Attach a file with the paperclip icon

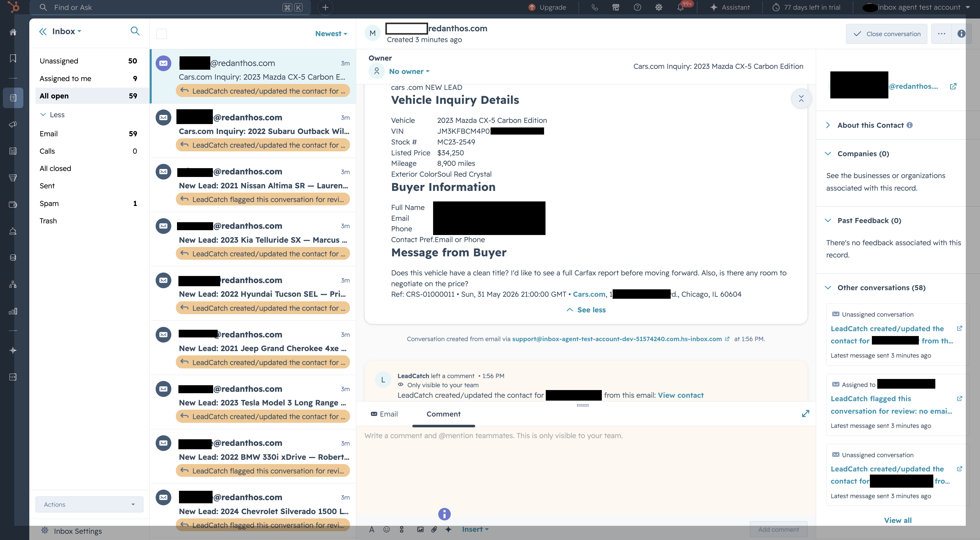434,529
